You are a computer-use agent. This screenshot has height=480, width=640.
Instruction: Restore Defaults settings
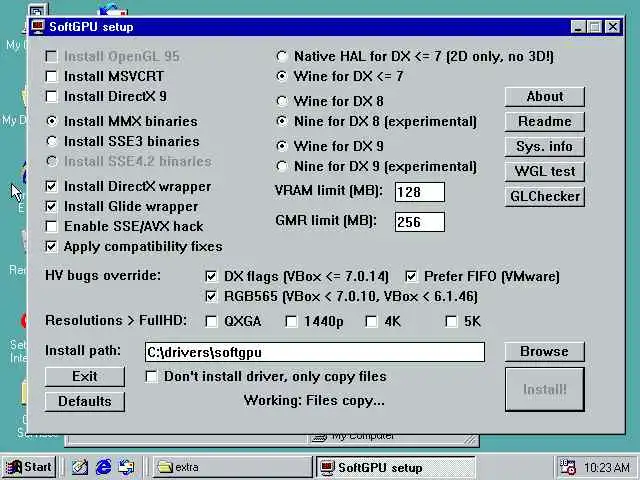click(x=85, y=402)
